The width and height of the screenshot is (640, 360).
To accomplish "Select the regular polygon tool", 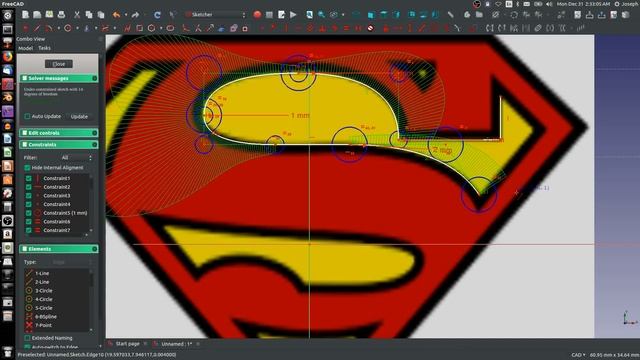I will point(152,28).
